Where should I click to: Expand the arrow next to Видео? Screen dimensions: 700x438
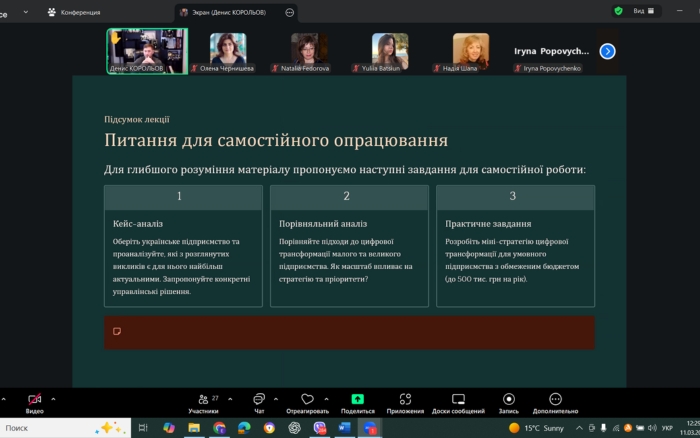(53, 398)
